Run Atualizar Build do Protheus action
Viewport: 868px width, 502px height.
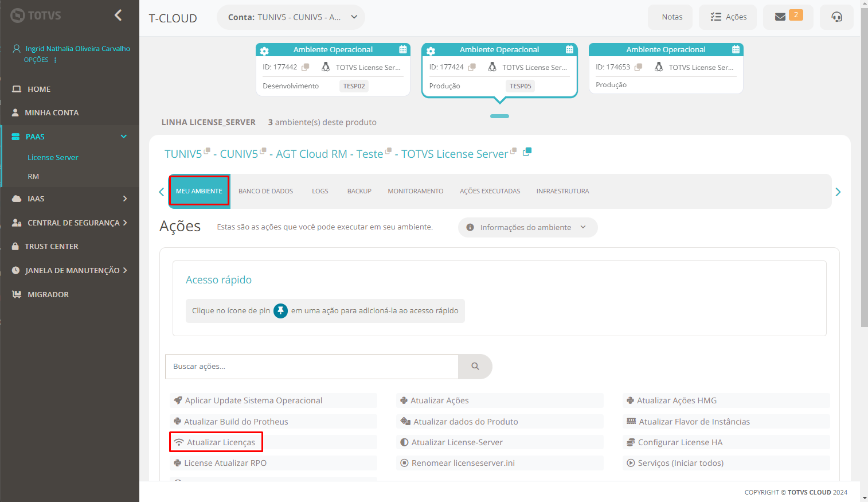[x=273, y=422]
